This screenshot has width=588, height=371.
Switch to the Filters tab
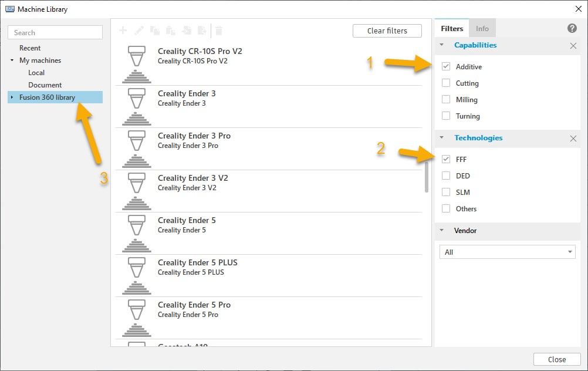(x=452, y=29)
